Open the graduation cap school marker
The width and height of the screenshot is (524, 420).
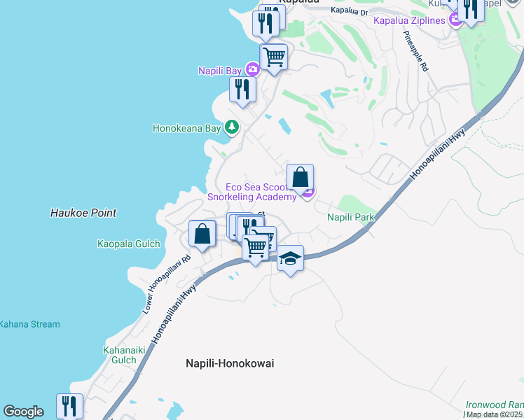pos(291,258)
